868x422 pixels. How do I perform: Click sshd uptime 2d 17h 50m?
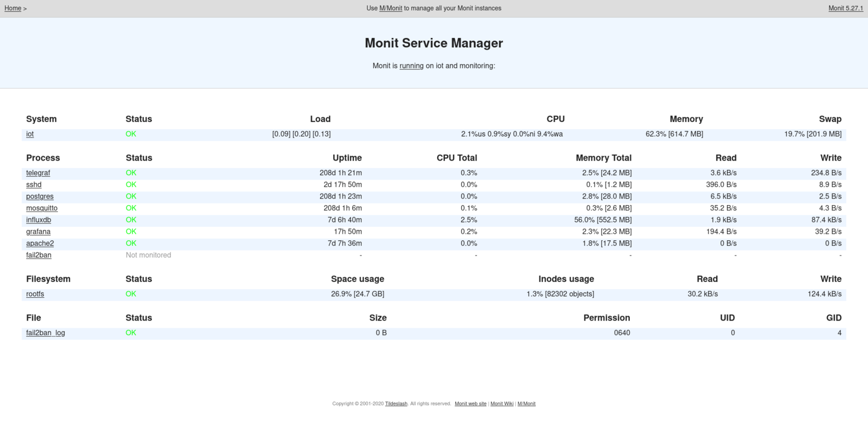pyautogui.click(x=343, y=184)
